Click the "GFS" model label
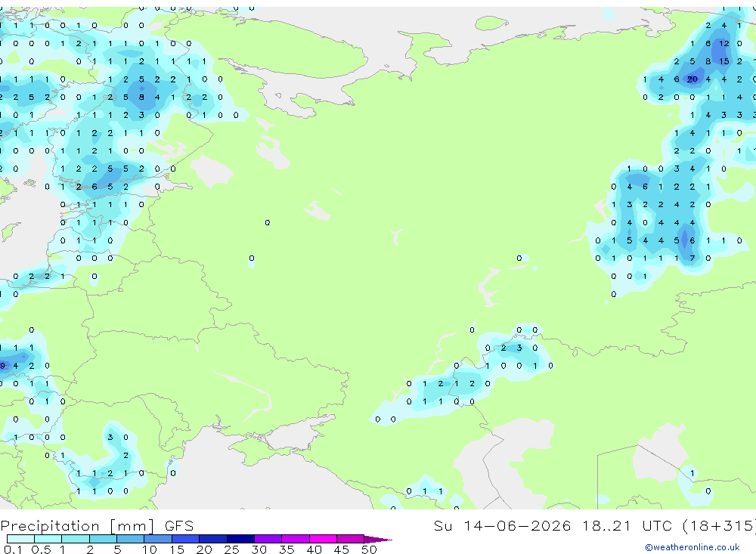756x554 pixels. pos(179,525)
